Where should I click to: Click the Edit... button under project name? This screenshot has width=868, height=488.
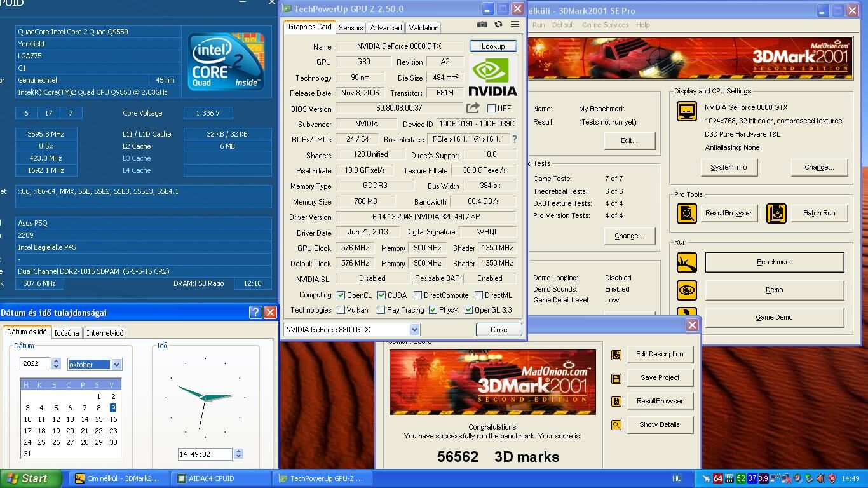click(629, 140)
